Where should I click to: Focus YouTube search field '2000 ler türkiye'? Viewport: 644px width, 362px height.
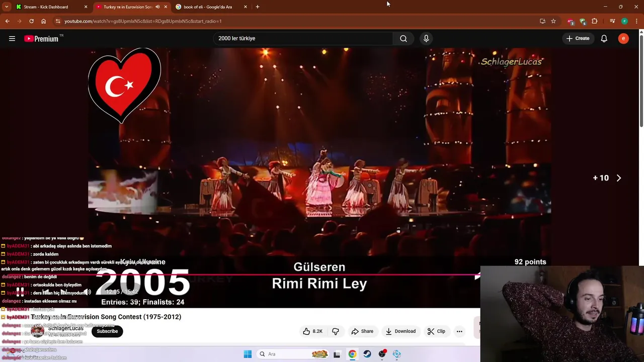tap(303, 38)
